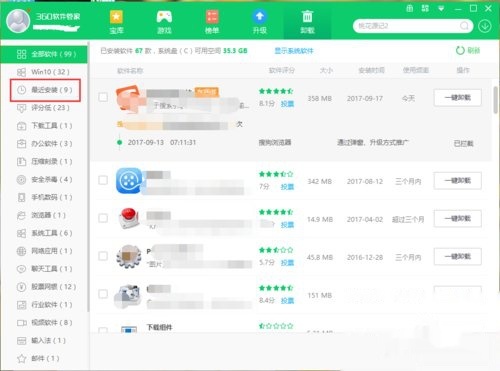Click the 刷新 refresh button
This screenshot has height=371, width=500.
(x=468, y=51)
